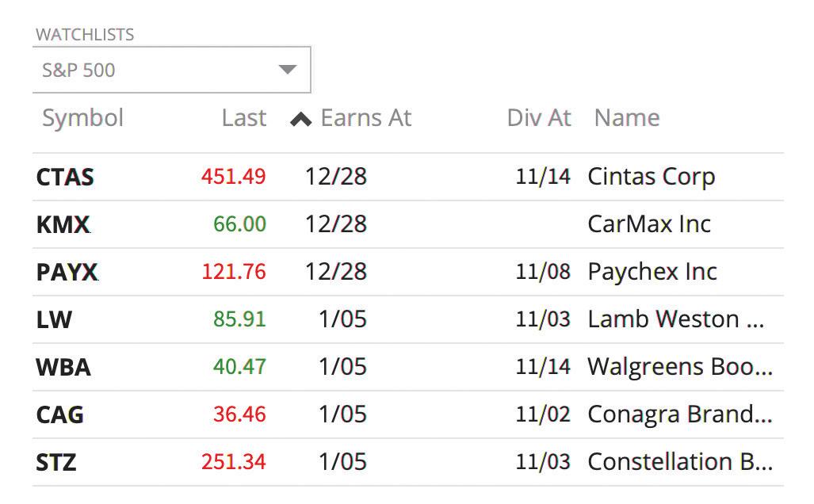This screenshot has width=814, height=504.
Task: Click PAYX dividend date 11/08
Action: 543,272
